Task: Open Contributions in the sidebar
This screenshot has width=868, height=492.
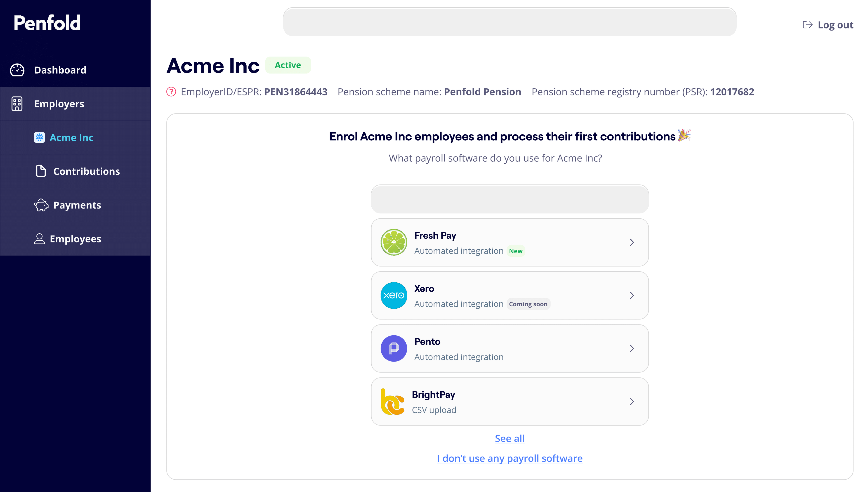Action: (x=75, y=171)
